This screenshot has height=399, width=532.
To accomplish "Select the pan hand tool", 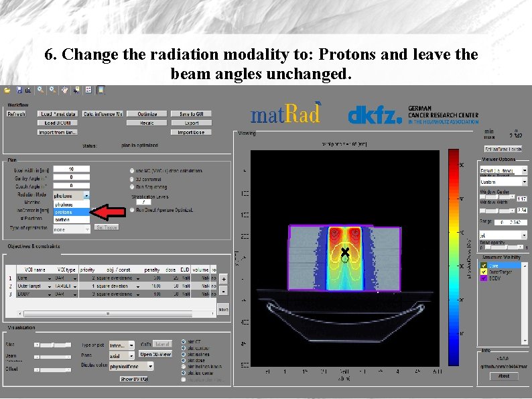I will [64, 90].
